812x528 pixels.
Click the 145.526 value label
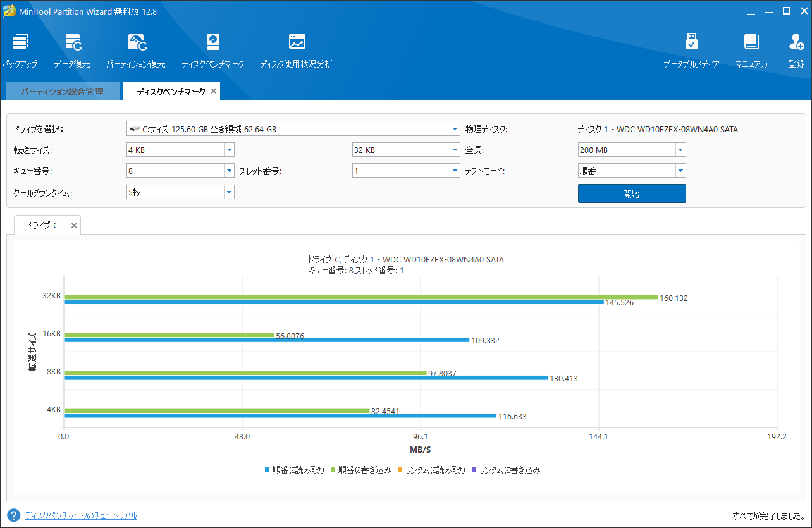pyautogui.click(x=620, y=303)
